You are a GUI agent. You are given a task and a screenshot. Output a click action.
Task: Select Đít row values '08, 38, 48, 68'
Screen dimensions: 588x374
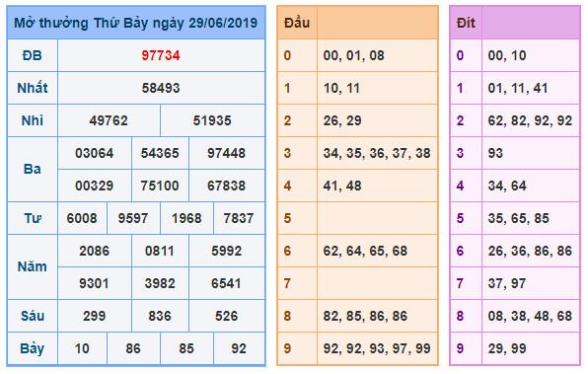(x=530, y=317)
